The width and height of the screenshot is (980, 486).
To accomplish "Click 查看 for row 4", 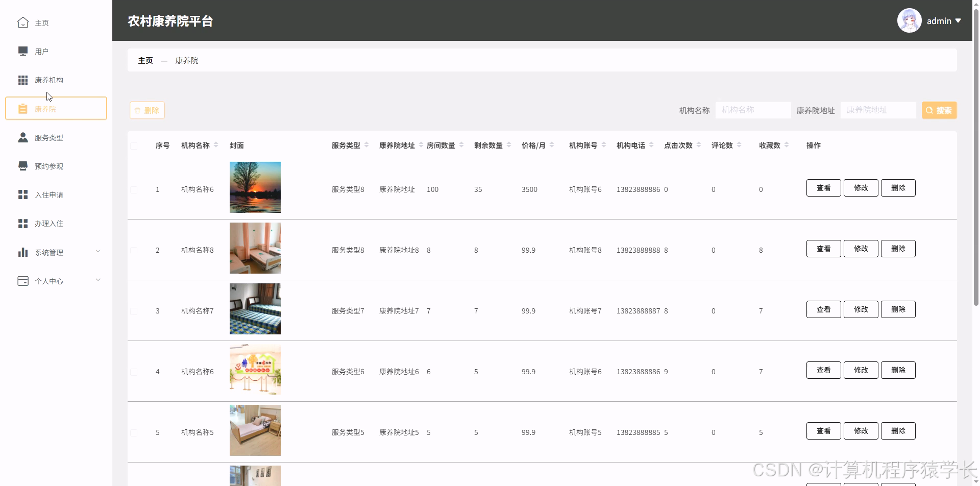I will (x=823, y=370).
